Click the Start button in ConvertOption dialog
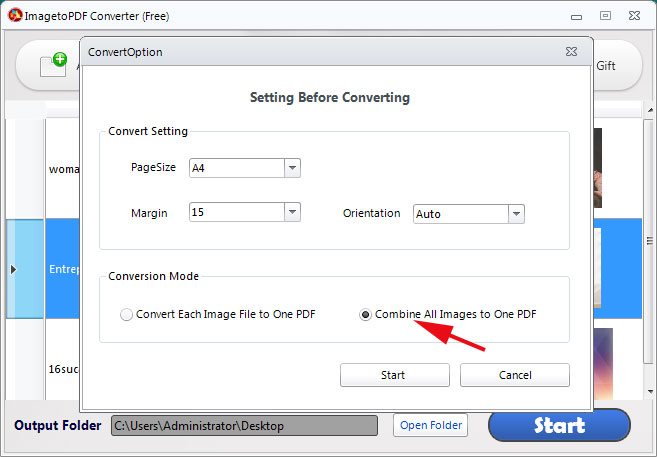This screenshot has height=457, width=657. 395,375
